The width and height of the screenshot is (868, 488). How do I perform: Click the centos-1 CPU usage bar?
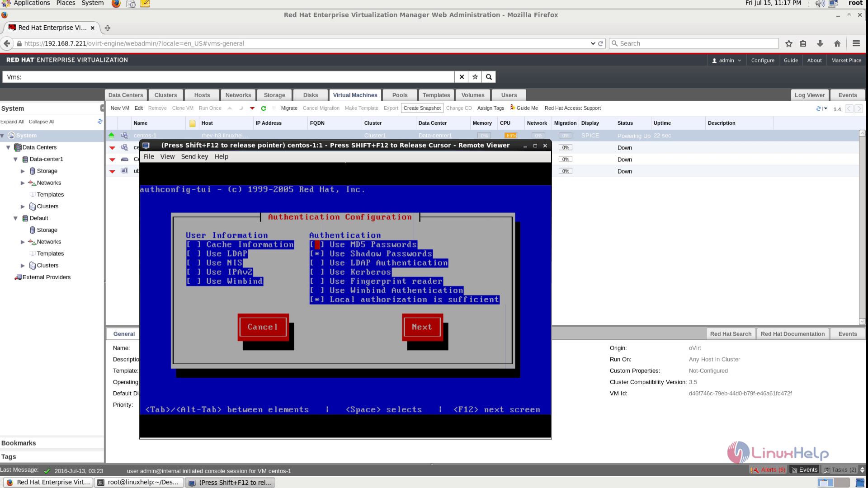(511, 136)
